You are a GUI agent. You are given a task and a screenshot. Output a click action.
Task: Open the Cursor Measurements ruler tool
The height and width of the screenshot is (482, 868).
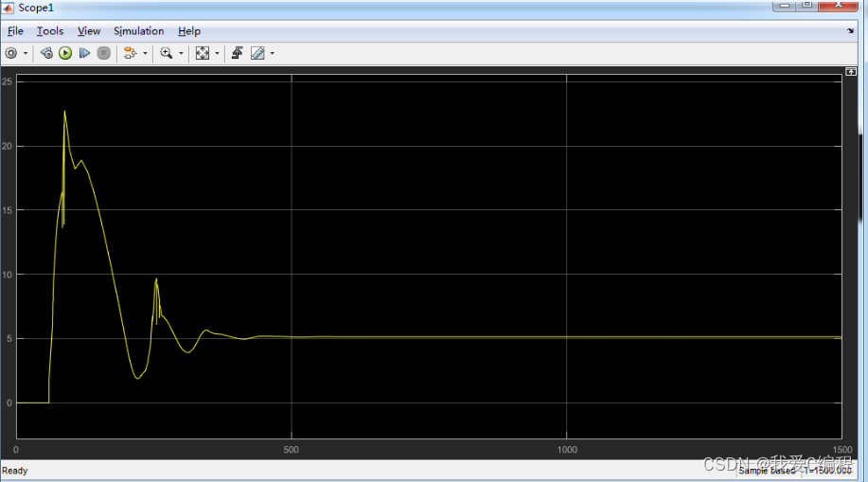[257, 54]
